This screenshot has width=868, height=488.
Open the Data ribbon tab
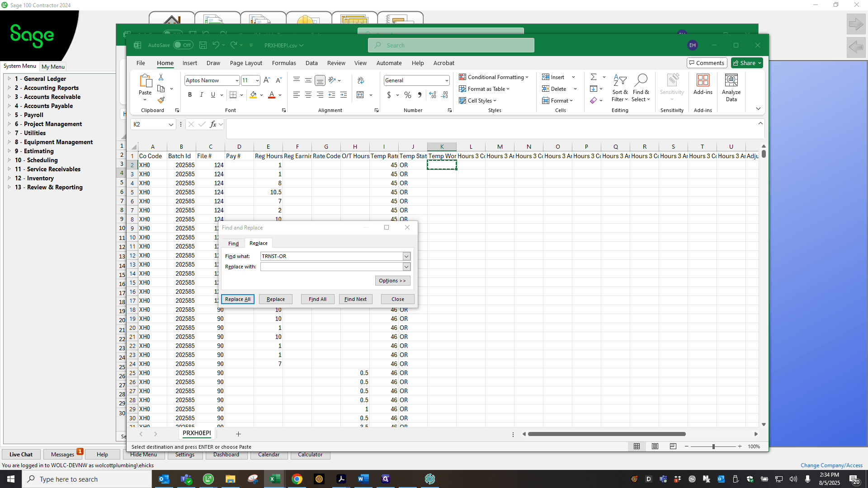pos(311,63)
